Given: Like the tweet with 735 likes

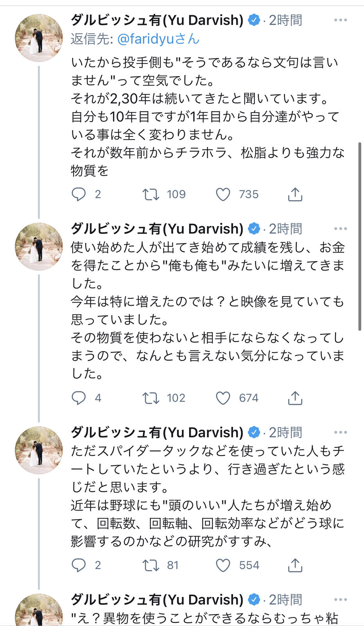Looking at the screenshot, I should tap(223, 194).
